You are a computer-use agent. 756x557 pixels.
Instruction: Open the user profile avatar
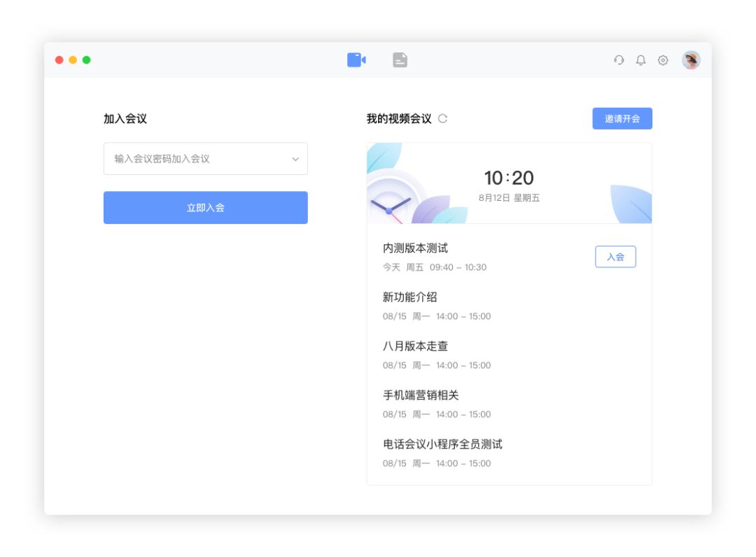pyautogui.click(x=691, y=59)
